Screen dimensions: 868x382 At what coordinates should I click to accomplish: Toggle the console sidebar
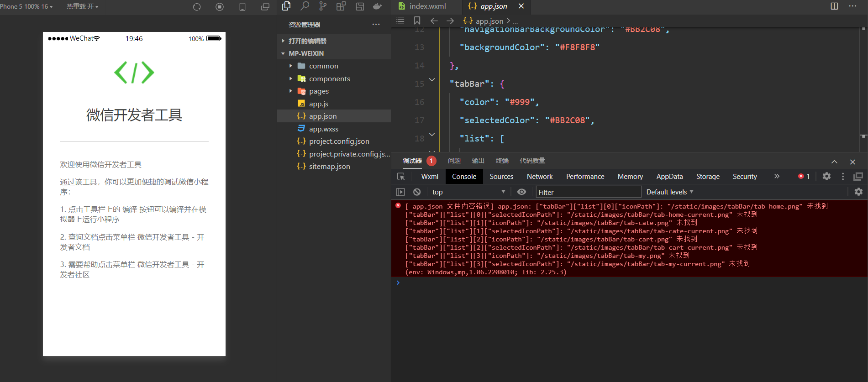click(x=400, y=192)
